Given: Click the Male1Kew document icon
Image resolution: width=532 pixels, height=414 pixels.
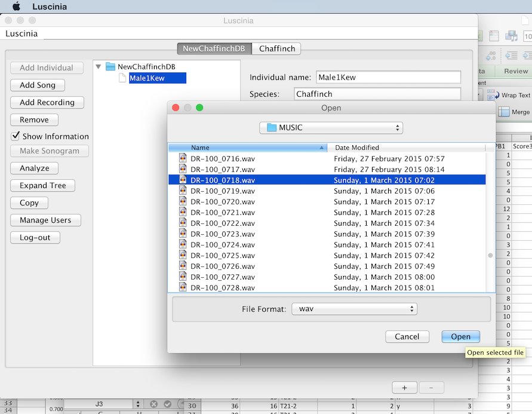Looking at the screenshot, I should [x=122, y=78].
